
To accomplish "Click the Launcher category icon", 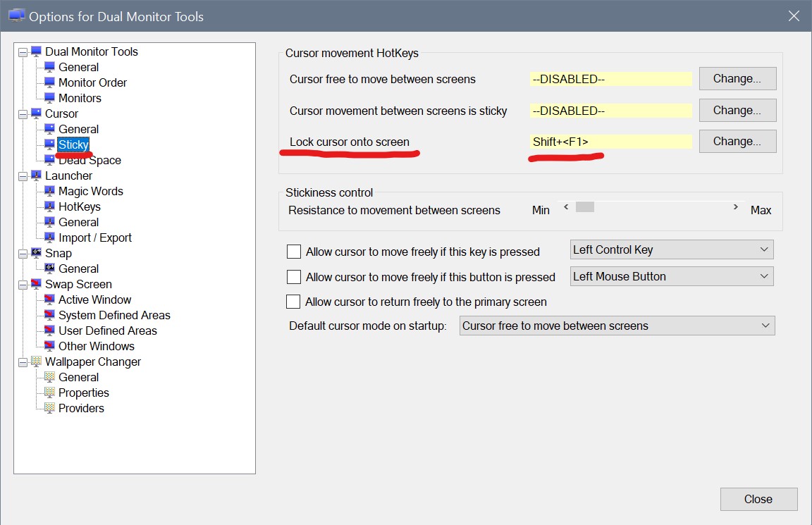I will click(x=36, y=175).
